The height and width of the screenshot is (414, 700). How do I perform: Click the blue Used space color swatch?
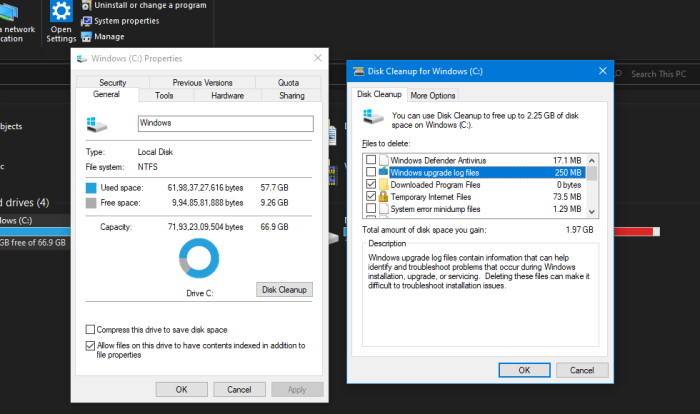(x=91, y=188)
